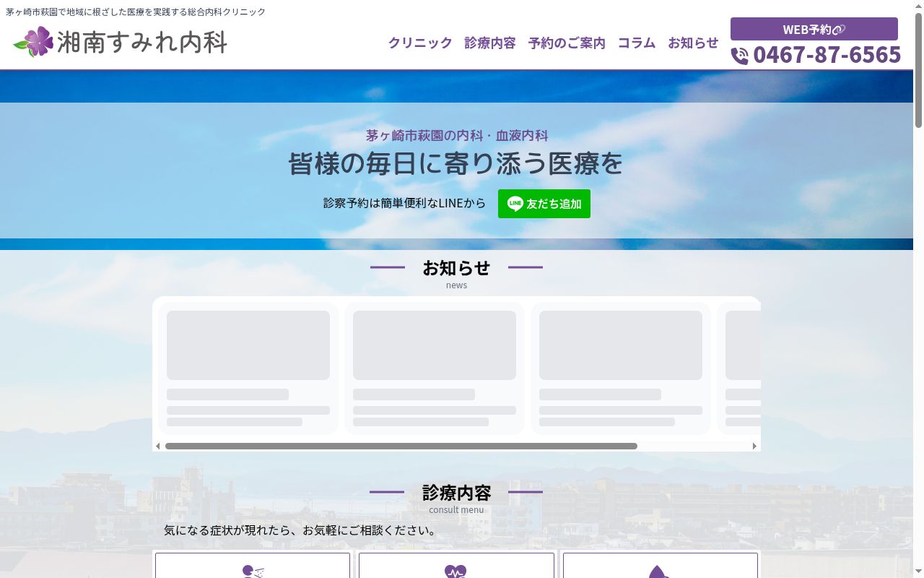Click the WEB予約 button
Screen dimensions: 924x578
click(x=814, y=29)
